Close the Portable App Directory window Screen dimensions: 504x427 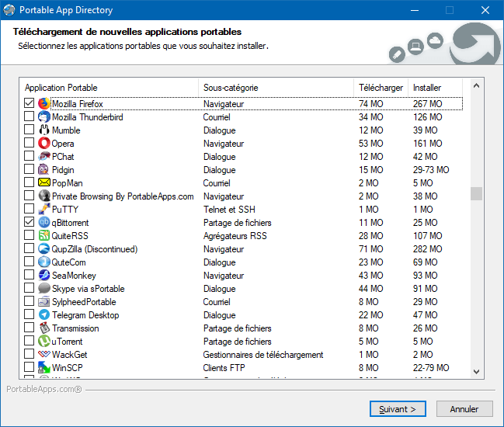[485, 10]
